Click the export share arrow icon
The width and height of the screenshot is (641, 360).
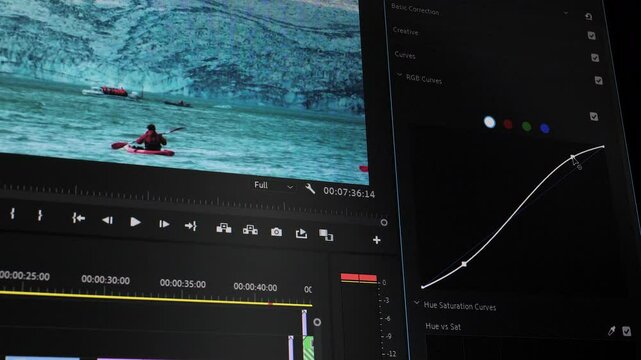pos(301,233)
